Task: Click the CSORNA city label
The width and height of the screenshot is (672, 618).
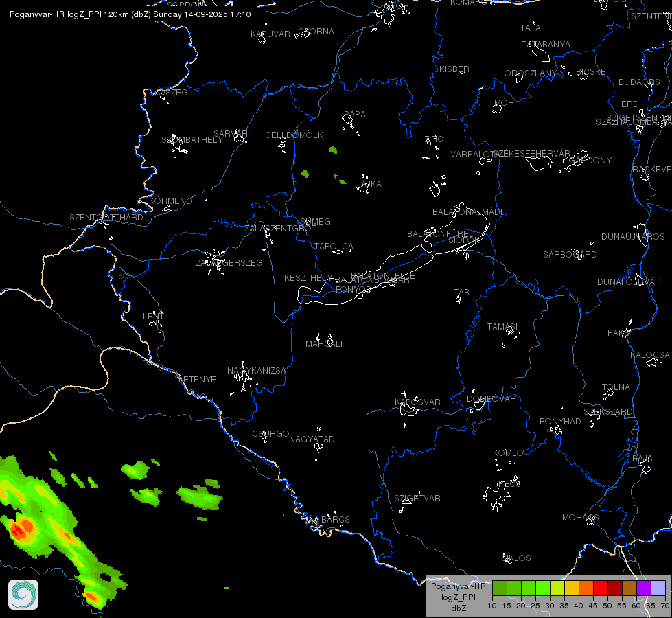Action: [x=316, y=32]
